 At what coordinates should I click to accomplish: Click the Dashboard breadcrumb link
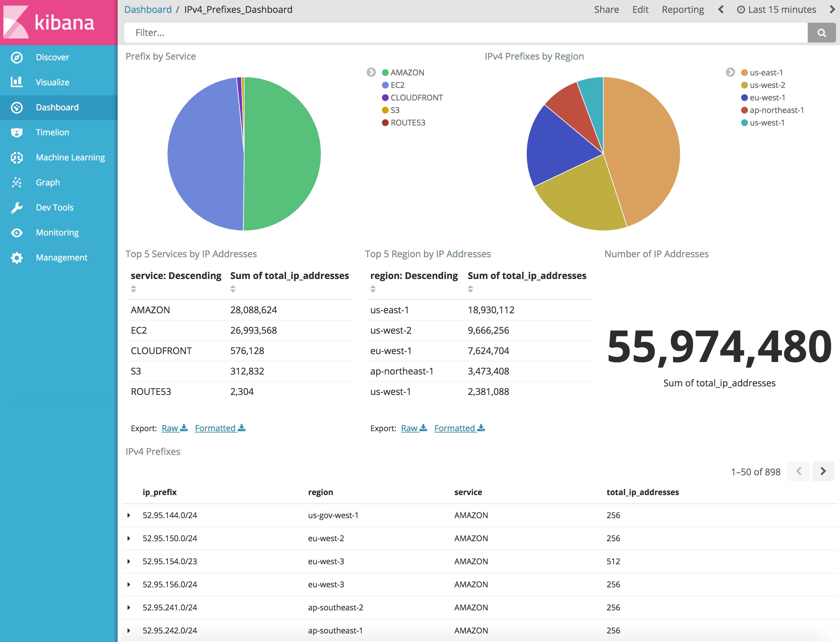coord(148,10)
